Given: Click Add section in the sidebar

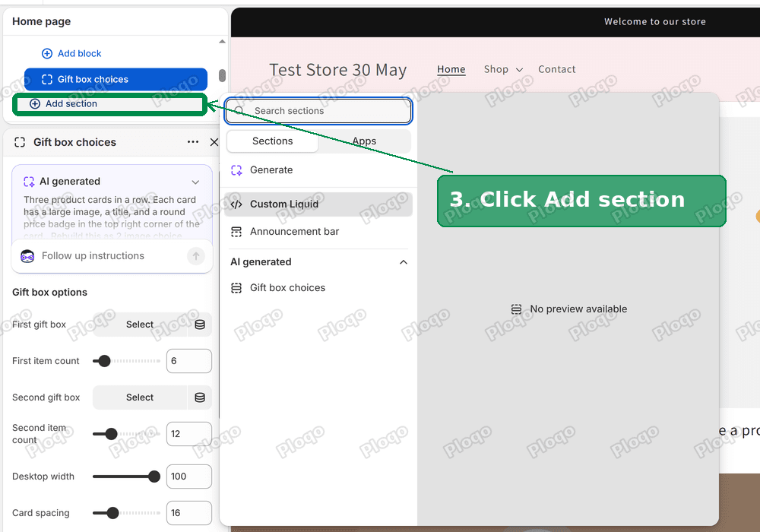Looking at the screenshot, I should tap(109, 103).
